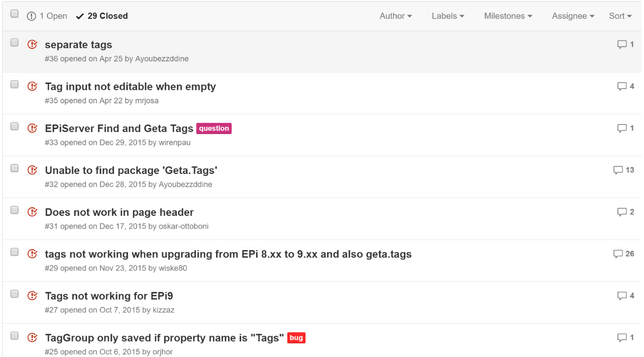Visit author kizzaz's issues
This screenshot has height=357, width=644.
[x=164, y=310]
